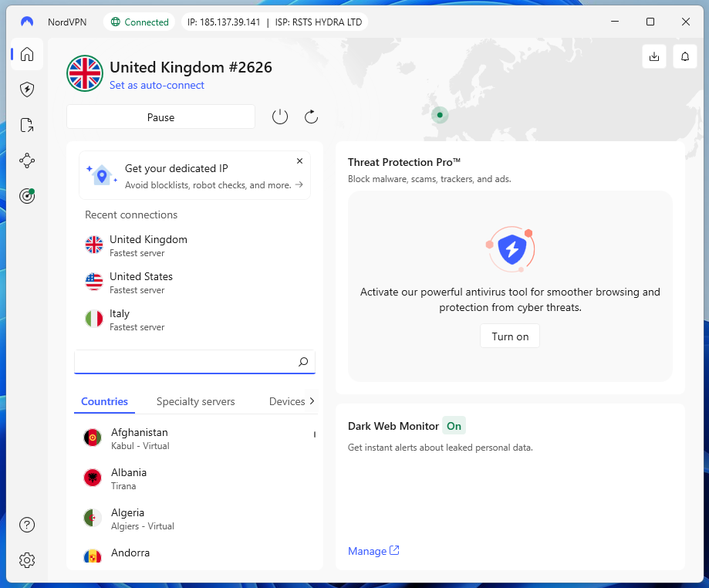The image size is (709, 588).
Task: Connect to recent Italy fastest server
Action: 194,319
